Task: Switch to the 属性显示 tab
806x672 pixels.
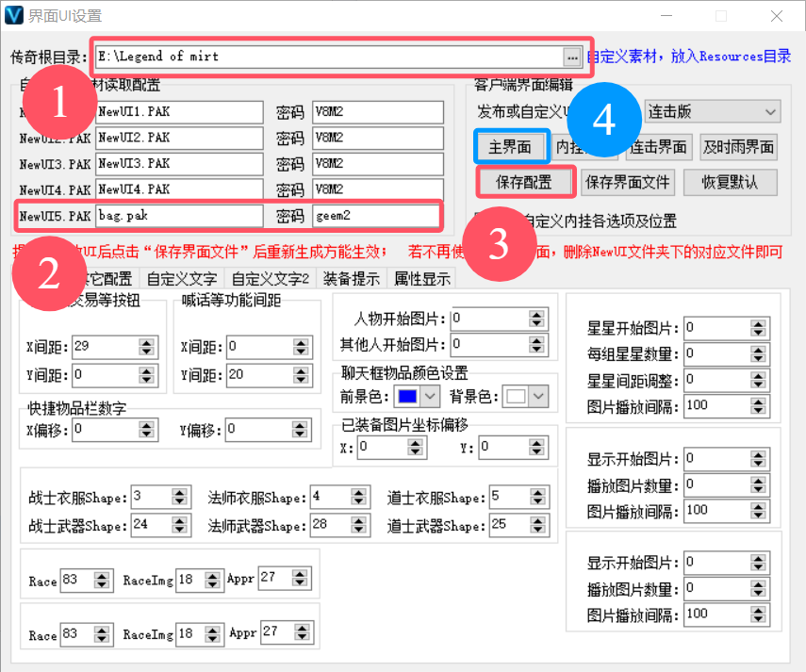Action: point(422,279)
